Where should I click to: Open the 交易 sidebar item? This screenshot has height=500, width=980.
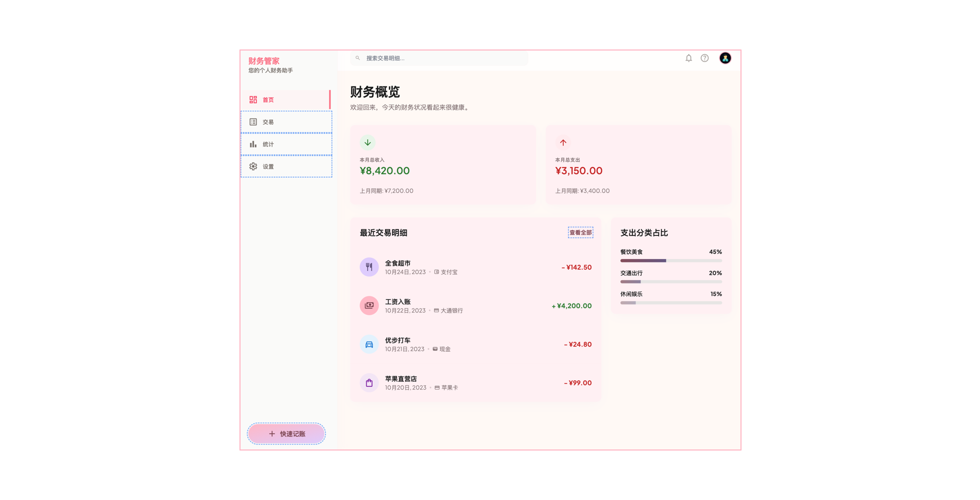point(286,122)
